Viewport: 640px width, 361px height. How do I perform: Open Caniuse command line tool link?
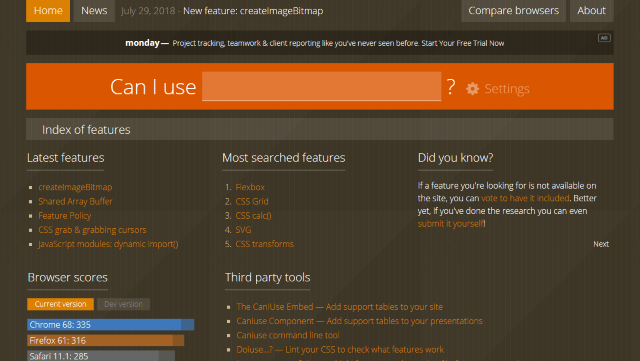(288, 335)
